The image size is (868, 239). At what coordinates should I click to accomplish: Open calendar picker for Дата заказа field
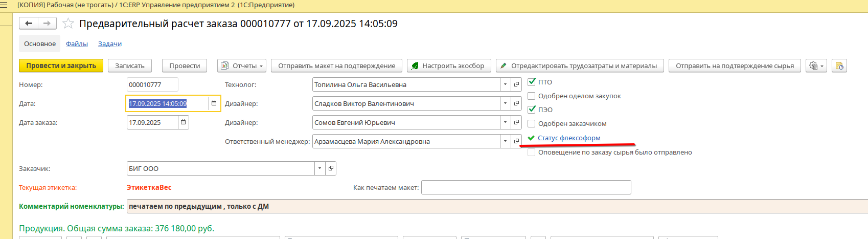point(183,122)
